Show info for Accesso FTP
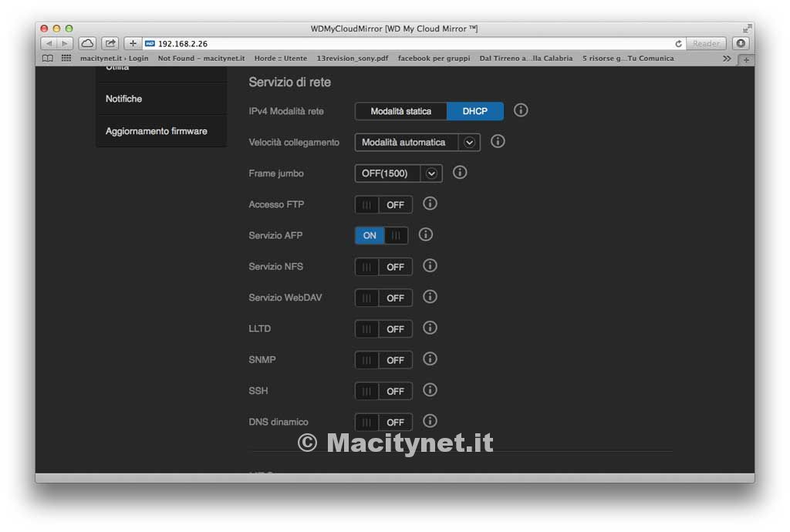The width and height of the screenshot is (790, 532). tap(430, 204)
